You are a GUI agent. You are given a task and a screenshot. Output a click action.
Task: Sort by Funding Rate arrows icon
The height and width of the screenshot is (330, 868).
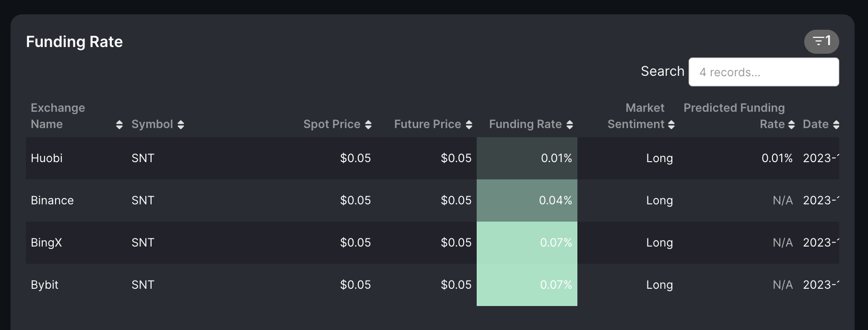(570, 125)
